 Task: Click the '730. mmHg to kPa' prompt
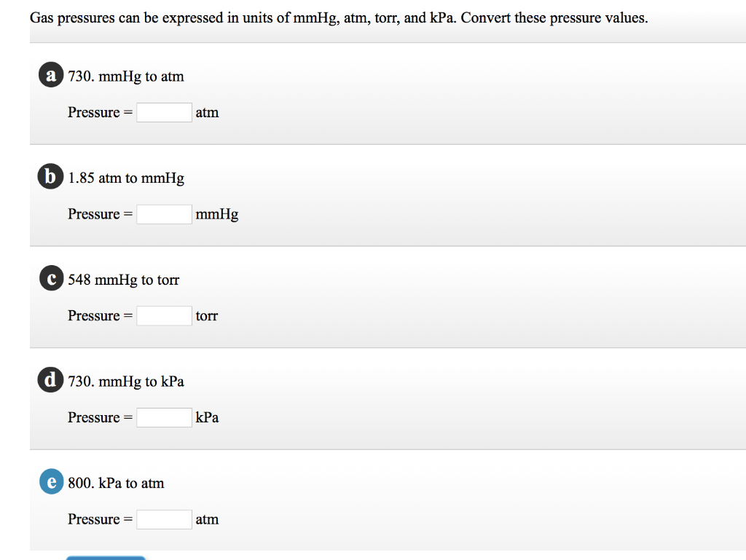tap(126, 382)
